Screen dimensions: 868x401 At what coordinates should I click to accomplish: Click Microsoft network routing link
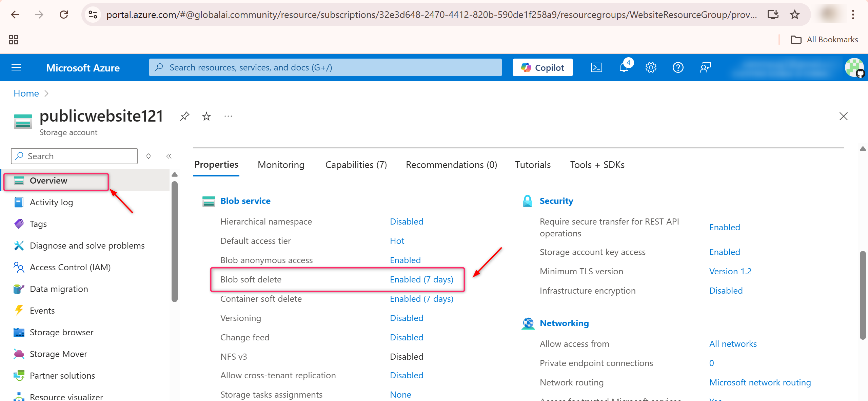(760, 382)
